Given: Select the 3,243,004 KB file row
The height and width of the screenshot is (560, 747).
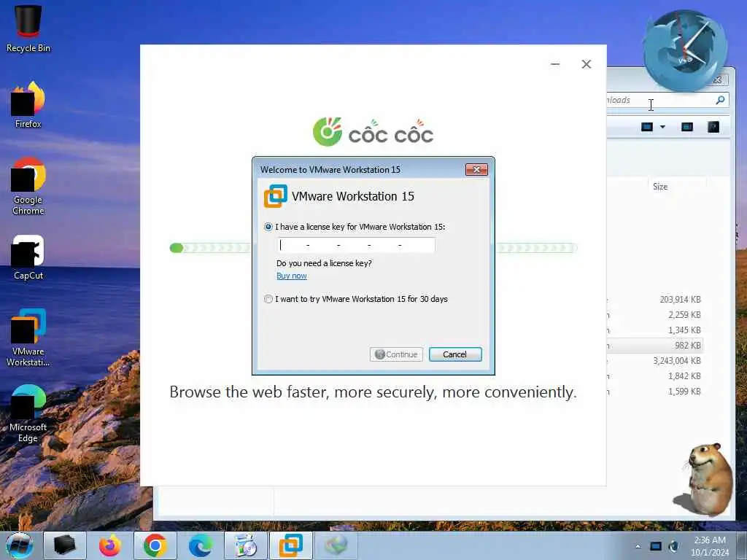Looking at the screenshot, I should tap(655, 360).
